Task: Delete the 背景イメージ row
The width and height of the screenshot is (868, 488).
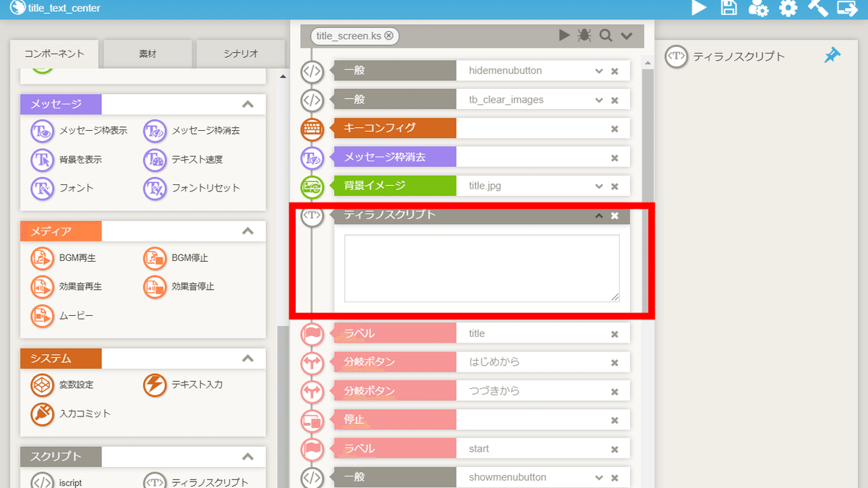Action: pos(615,186)
